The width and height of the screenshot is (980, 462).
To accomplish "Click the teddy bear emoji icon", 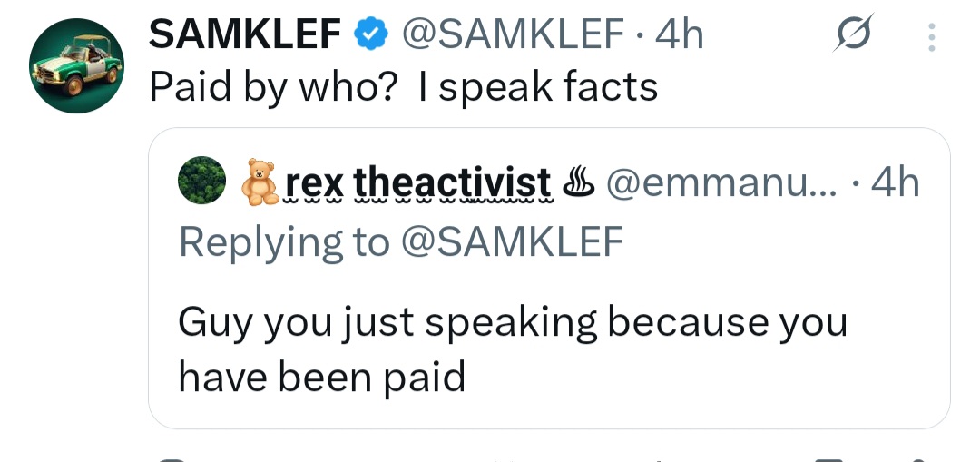I will tap(260, 182).
